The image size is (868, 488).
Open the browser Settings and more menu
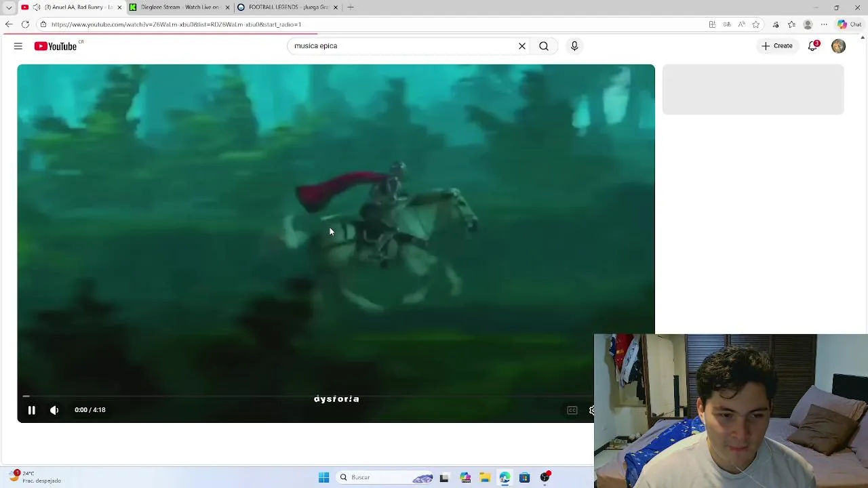tap(824, 24)
